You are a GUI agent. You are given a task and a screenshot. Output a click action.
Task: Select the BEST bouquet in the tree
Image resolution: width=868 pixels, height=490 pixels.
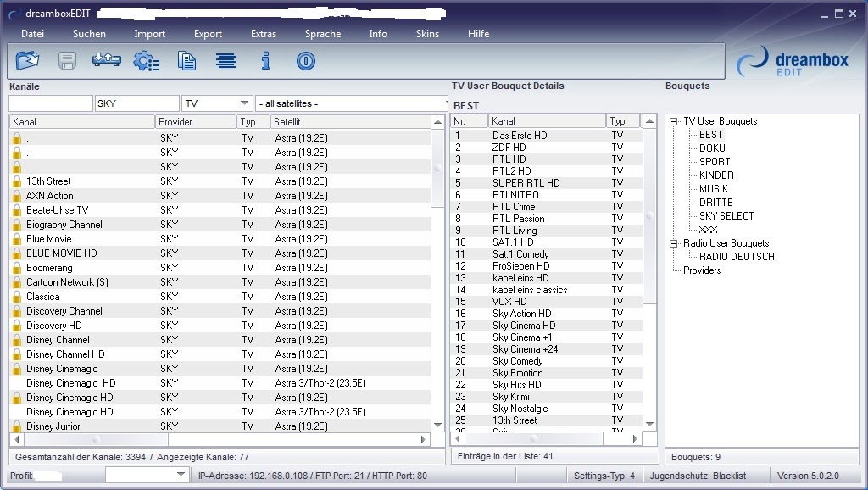click(x=710, y=135)
